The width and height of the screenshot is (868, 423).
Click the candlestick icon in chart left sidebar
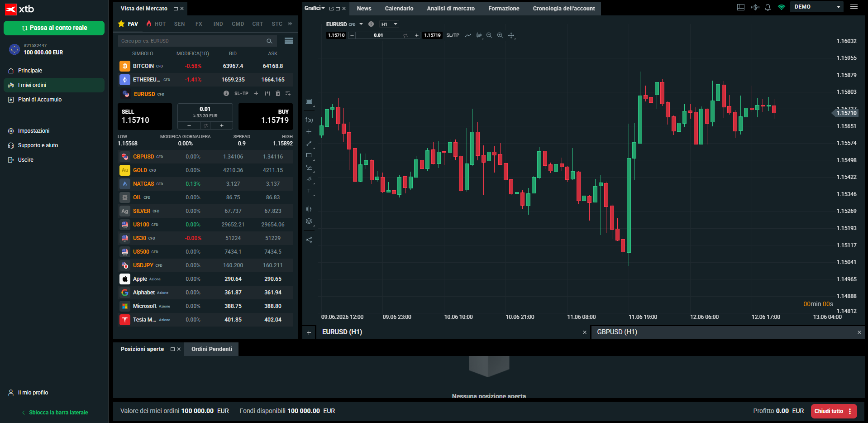coord(309,209)
